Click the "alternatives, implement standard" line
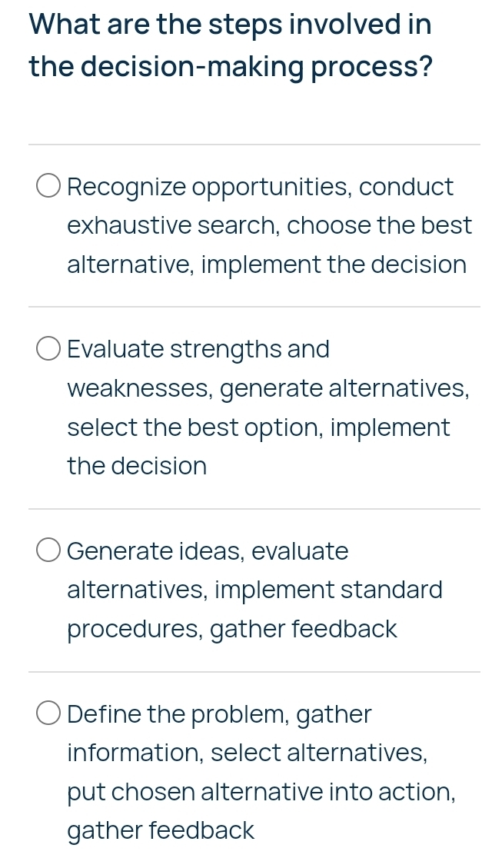Image resolution: width=492 pixels, height=868 pixels. coord(254,590)
